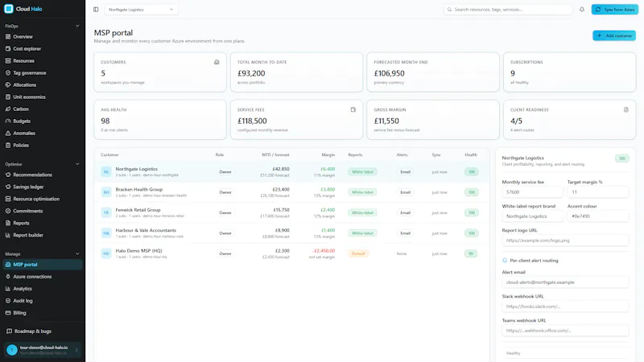Click the Commitments icon
The height and width of the screenshot is (362, 644).
coord(8,211)
